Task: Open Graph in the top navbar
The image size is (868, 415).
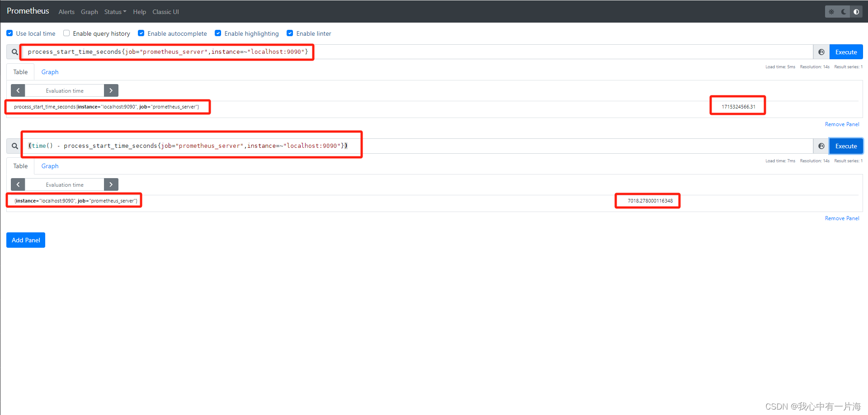Action: pos(90,12)
